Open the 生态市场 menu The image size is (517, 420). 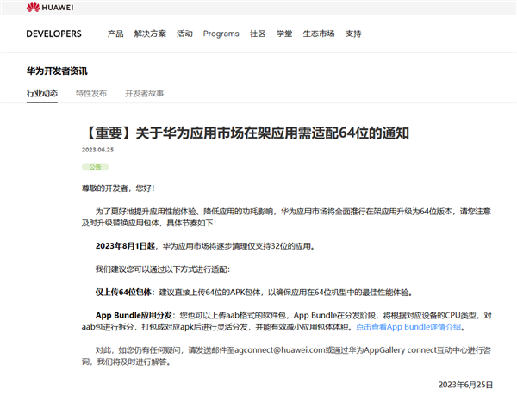[x=319, y=34]
